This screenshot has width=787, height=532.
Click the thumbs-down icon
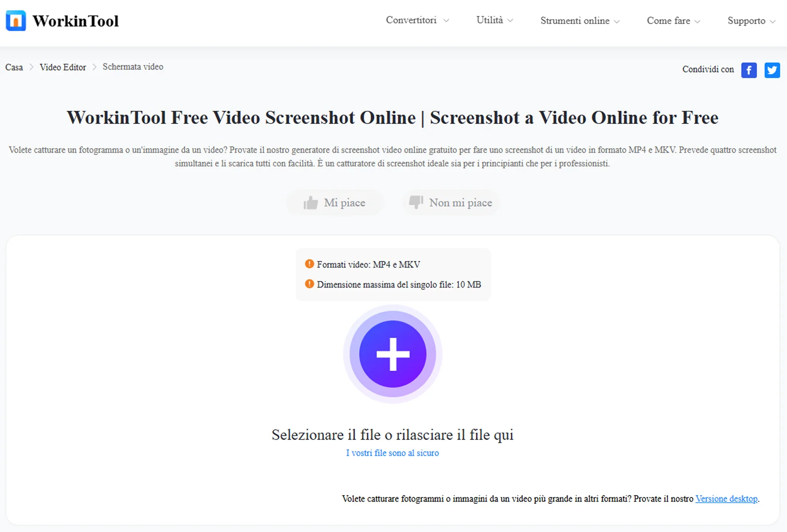[415, 202]
